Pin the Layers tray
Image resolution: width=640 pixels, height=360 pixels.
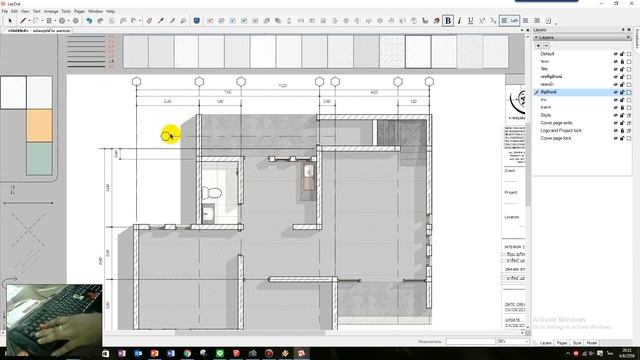click(623, 30)
